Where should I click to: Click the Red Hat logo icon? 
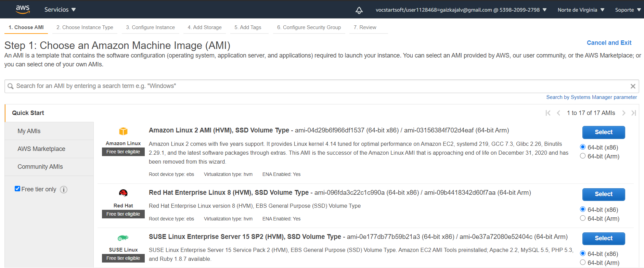coord(123,193)
